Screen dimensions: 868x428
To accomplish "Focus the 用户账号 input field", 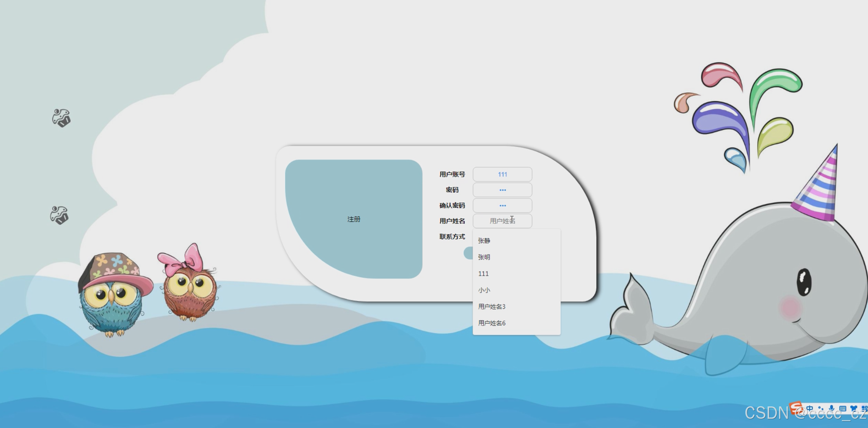I will (502, 175).
